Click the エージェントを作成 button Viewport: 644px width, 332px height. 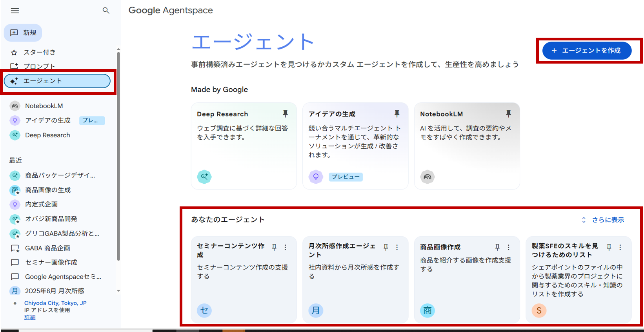(587, 51)
